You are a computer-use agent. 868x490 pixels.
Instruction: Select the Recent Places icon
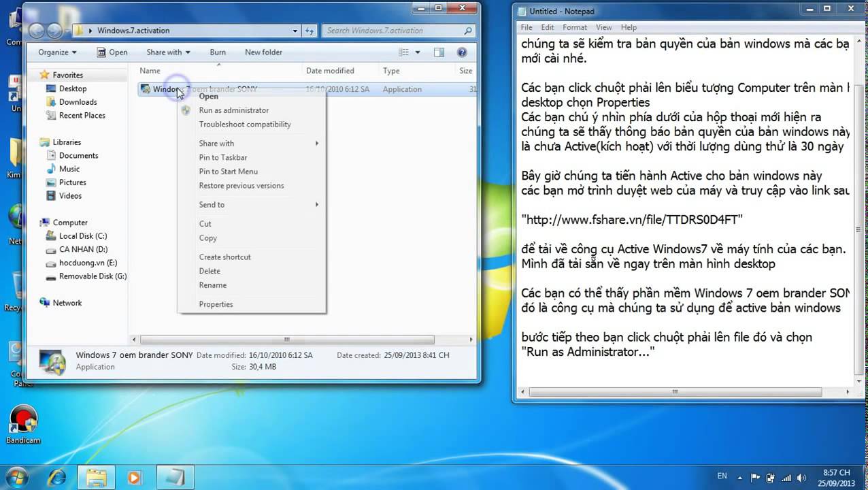tap(52, 116)
